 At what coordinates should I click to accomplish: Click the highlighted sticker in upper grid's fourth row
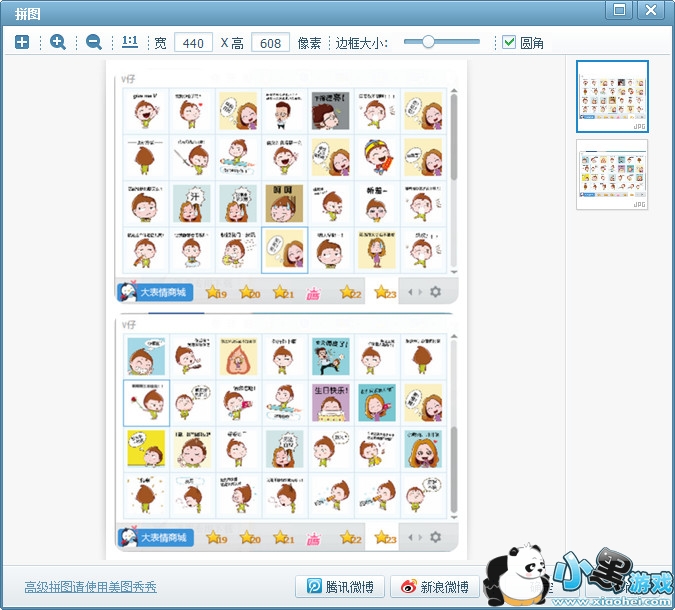pos(285,250)
